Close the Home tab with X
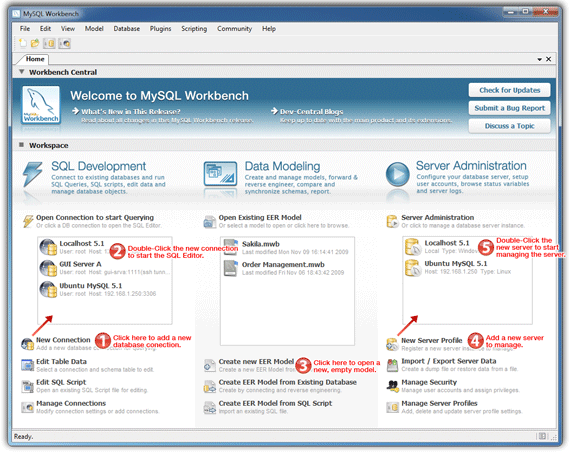Screen dimensions: 570x455 pyautogui.click(x=549, y=59)
